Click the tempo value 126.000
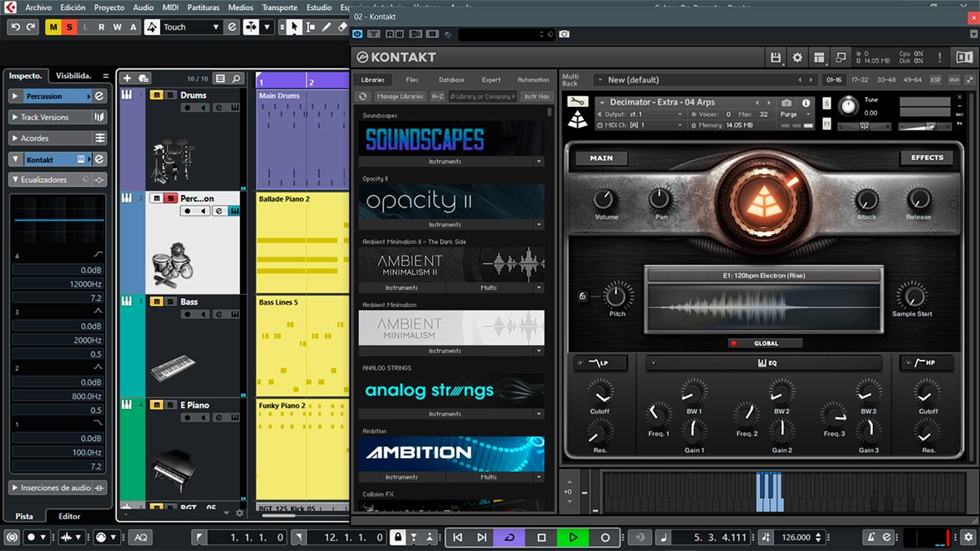 tap(797, 537)
